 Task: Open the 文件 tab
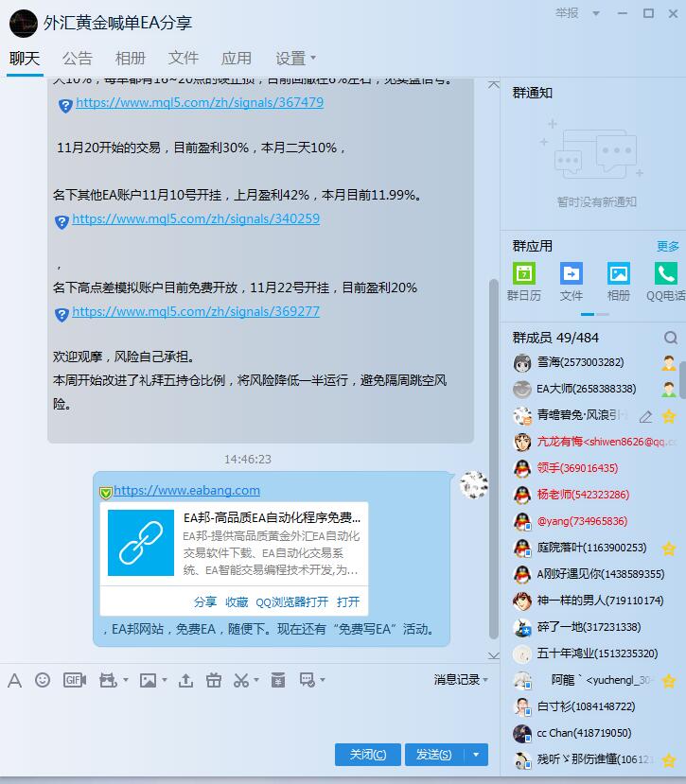(184, 58)
